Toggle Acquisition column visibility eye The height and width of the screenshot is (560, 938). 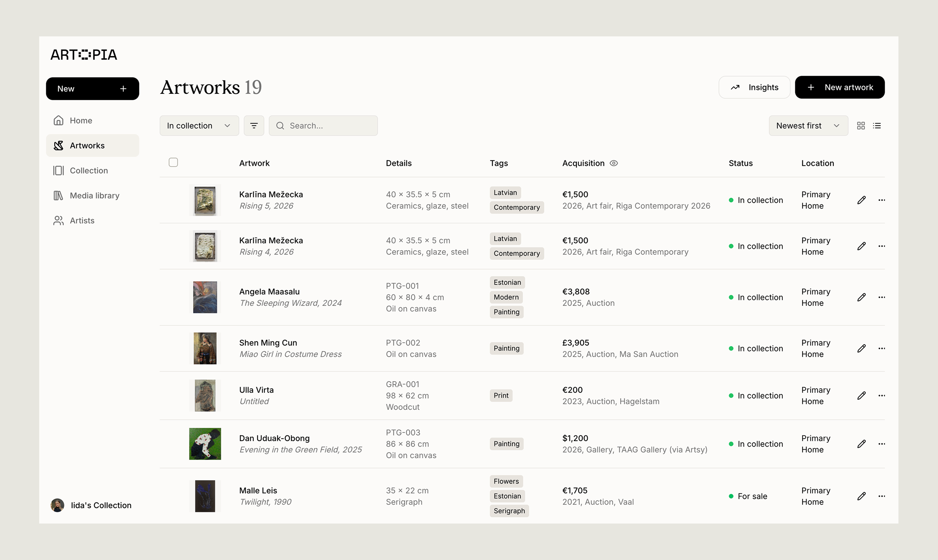coord(614,163)
